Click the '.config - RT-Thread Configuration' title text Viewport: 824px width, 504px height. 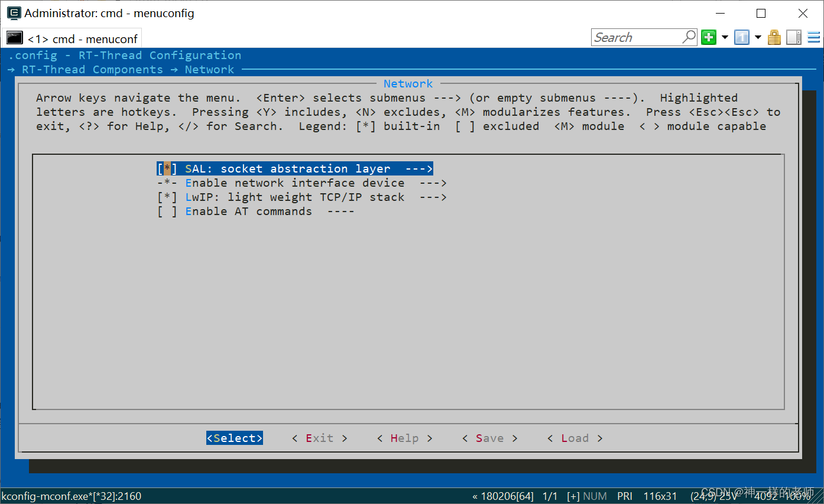click(125, 56)
